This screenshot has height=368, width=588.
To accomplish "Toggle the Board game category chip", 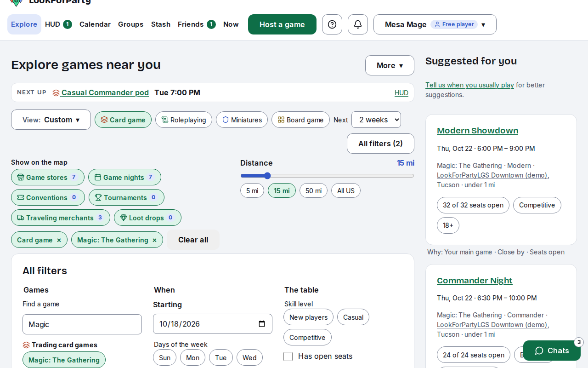I will click(300, 120).
